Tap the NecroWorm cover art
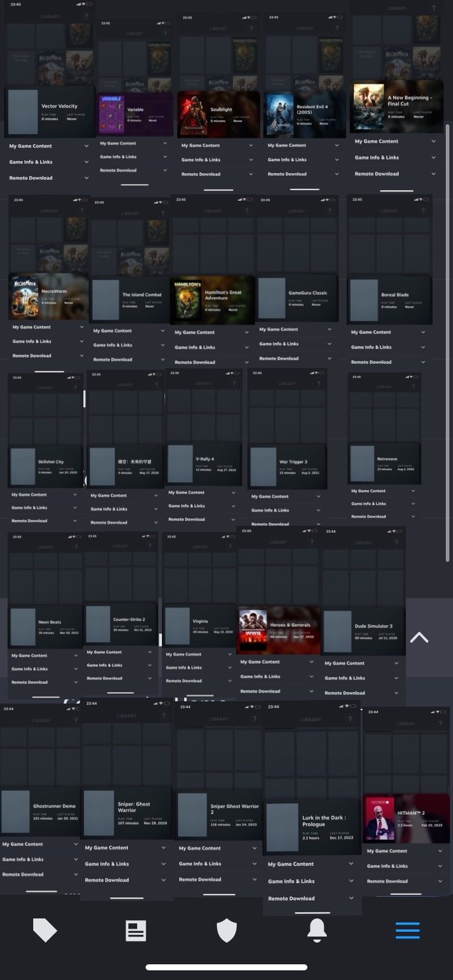The image size is (453, 980). tap(25, 296)
